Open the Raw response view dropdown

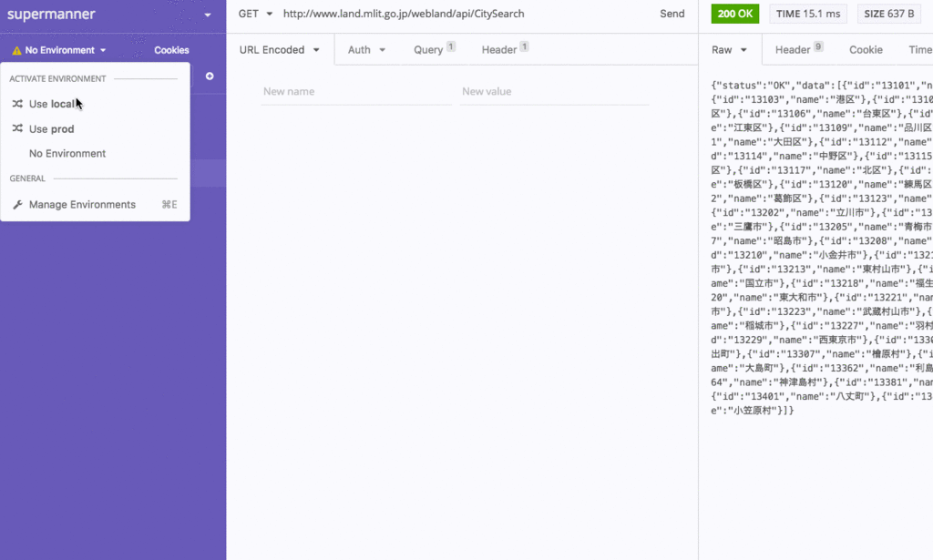tap(729, 50)
